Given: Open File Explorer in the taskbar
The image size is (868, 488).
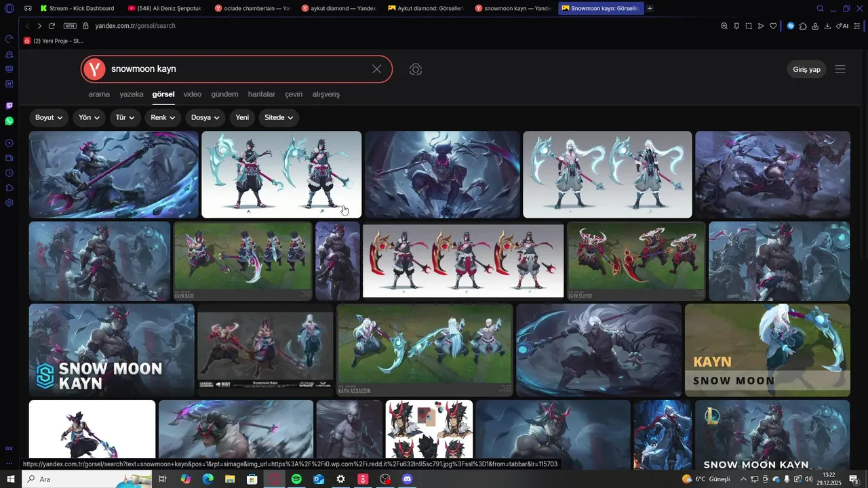Looking at the screenshot, I should pos(230,479).
